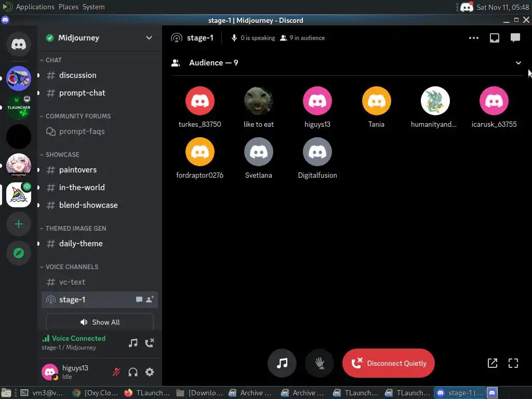The image size is (532, 399).
Task: Open Explore Discoverable Servers compass icon
Action: click(19, 253)
